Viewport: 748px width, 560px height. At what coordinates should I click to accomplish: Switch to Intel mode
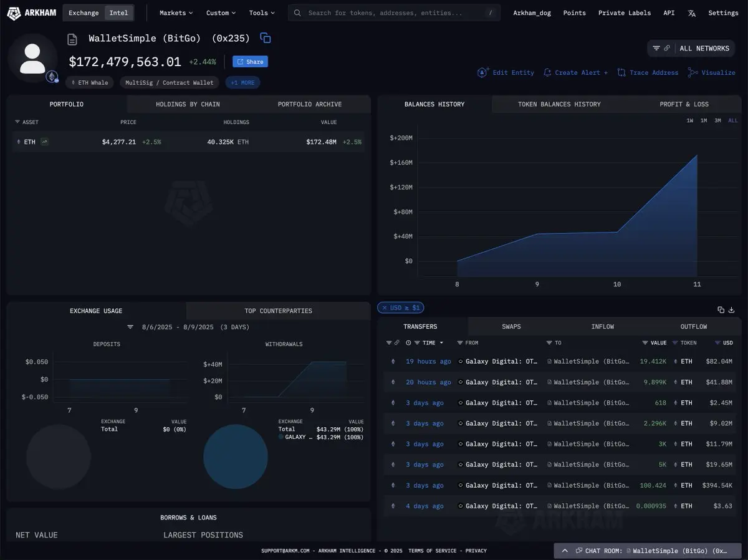click(118, 12)
